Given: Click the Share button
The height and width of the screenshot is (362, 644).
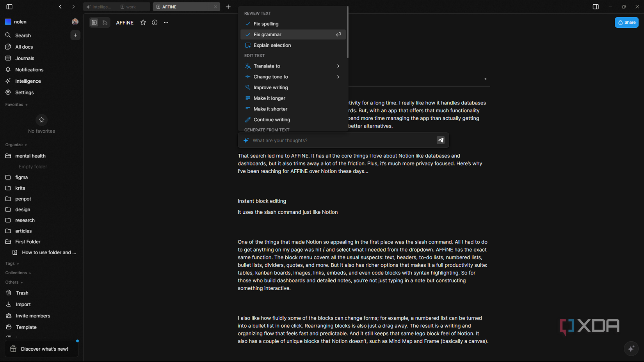Looking at the screenshot, I should tap(626, 22).
